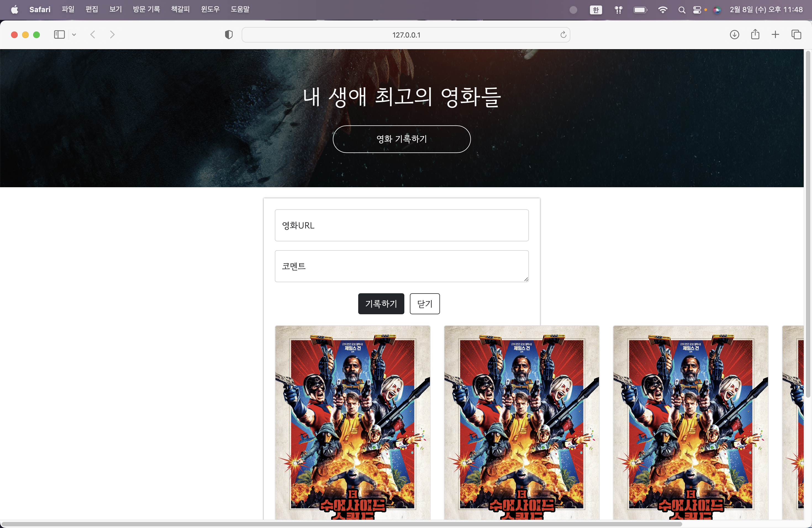
Task: Click the vertical page scrollbar
Action: (x=808, y=225)
